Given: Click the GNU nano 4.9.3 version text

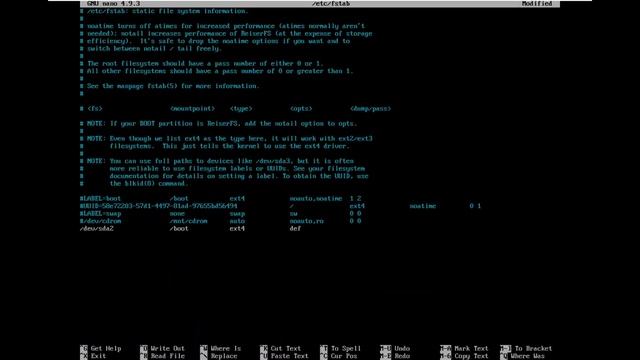Looking at the screenshot, I should (113, 4).
